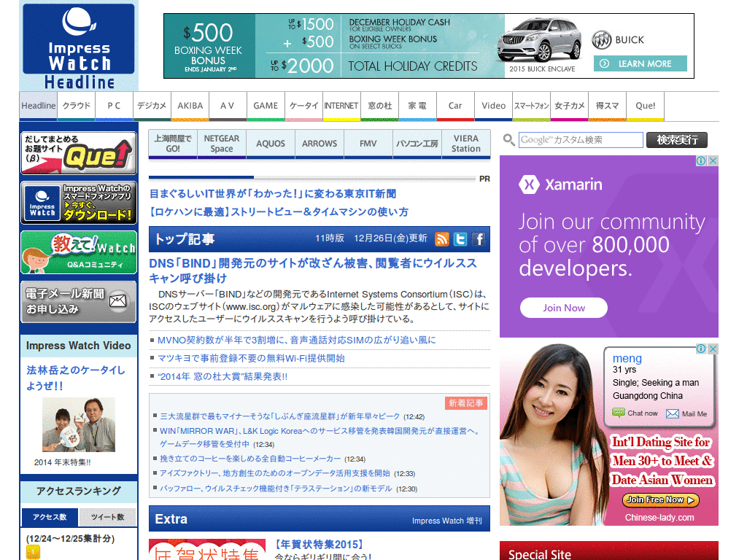Click the envelope icon on 電子メール新聞 banner
Viewport: 747px width, 560px height.
pyautogui.click(x=117, y=301)
